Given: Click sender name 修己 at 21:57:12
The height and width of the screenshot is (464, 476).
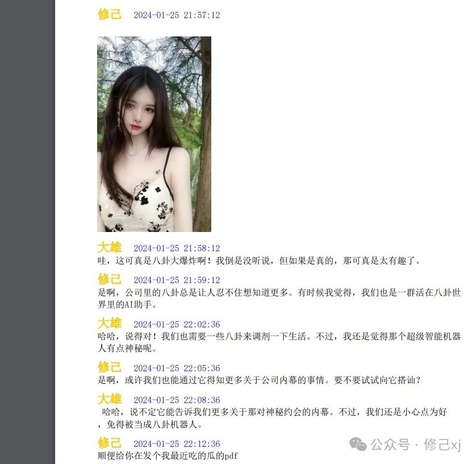Looking at the screenshot, I should (x=109, y=14).
